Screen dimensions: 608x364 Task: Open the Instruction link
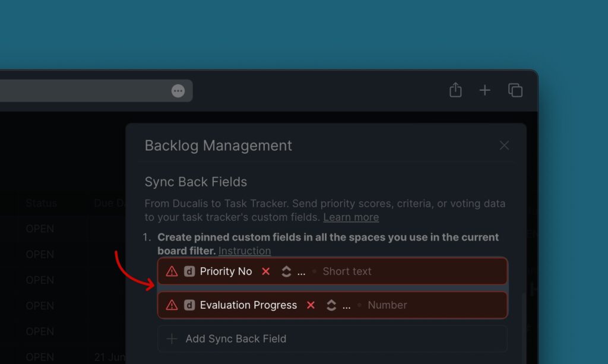tap(245, 251)
